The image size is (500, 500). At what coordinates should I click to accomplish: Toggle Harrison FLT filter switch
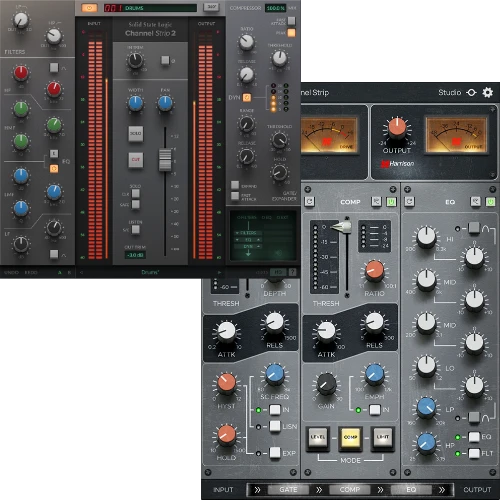click(474, 453)
